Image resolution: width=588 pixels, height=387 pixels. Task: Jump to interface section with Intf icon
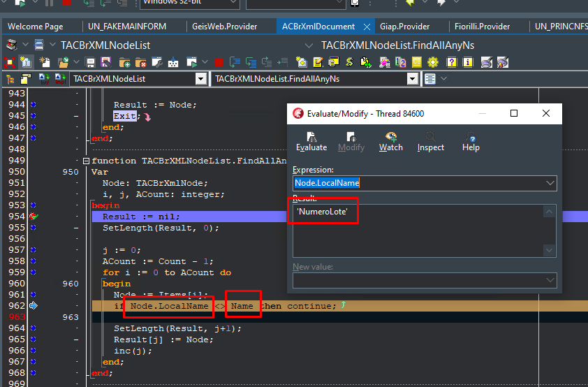44,79
